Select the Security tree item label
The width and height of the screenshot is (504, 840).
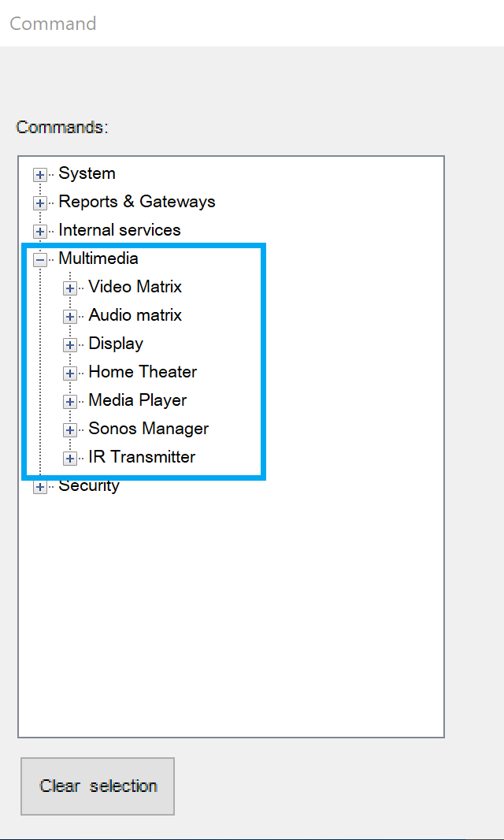coord(89,485)
